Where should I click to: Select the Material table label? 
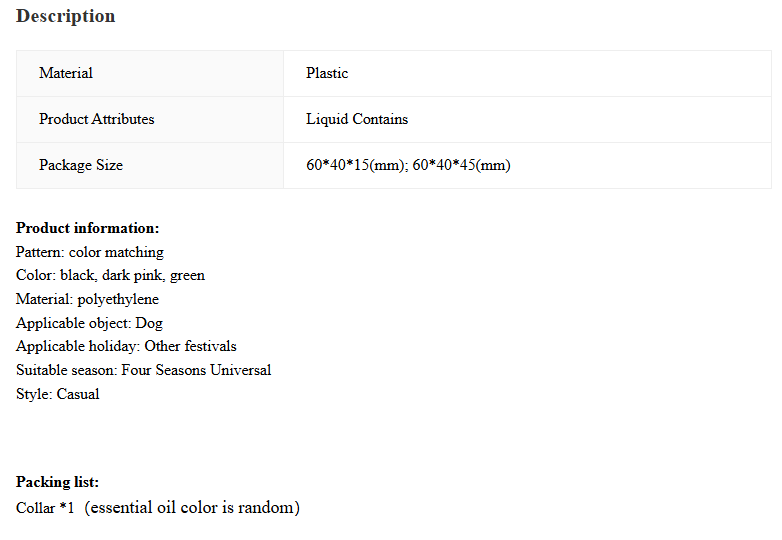coord(66,73)
